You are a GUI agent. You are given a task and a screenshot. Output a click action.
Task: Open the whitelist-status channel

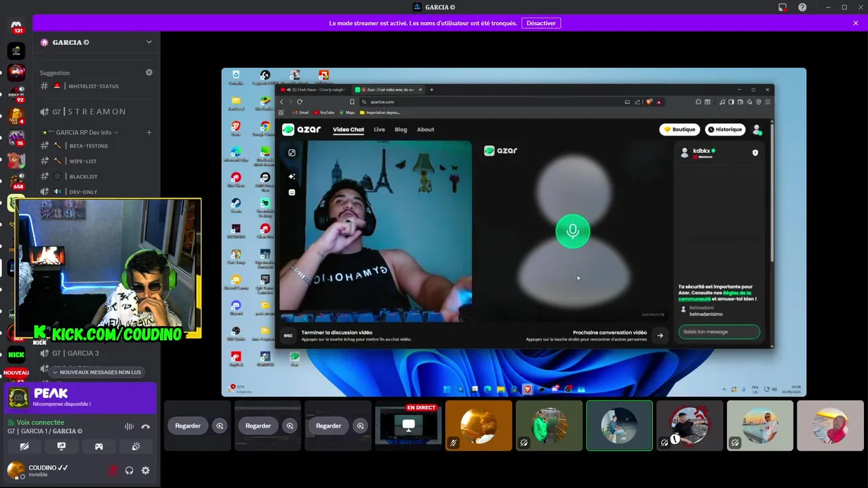pos(97,86)
